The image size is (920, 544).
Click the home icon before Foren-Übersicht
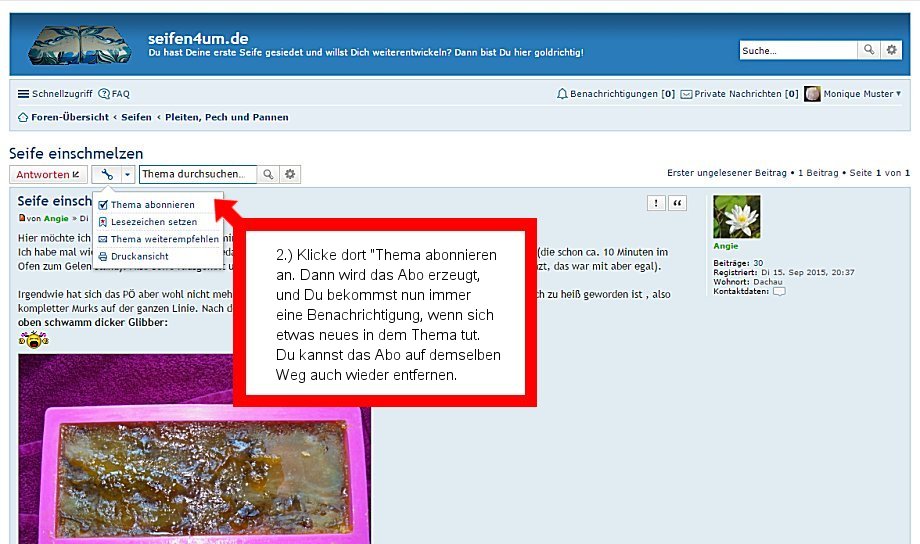pos(23,117)
